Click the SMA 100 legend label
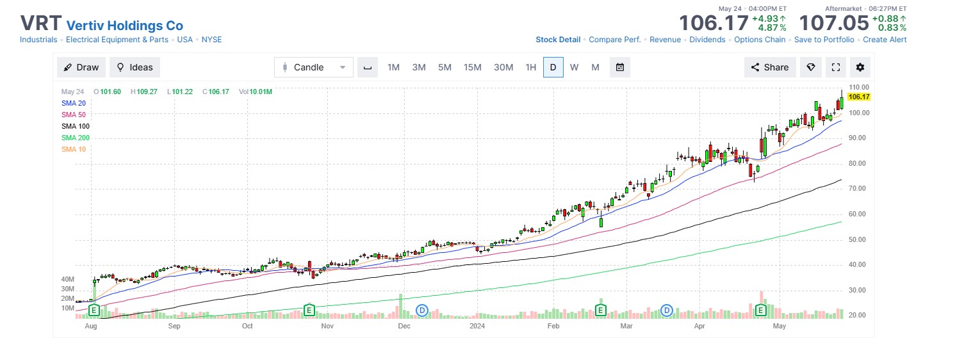Viewport: 980px width, 338px height. (x=76, y=126)
